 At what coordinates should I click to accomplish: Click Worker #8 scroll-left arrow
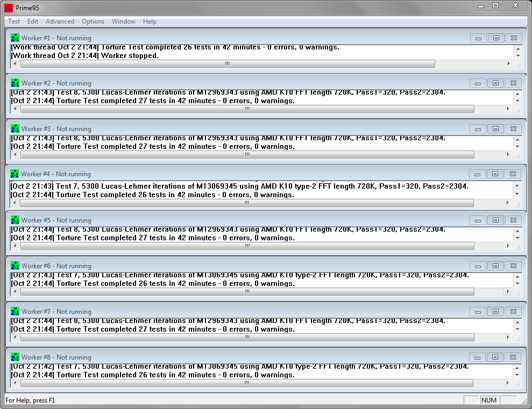tap(15, 383)
